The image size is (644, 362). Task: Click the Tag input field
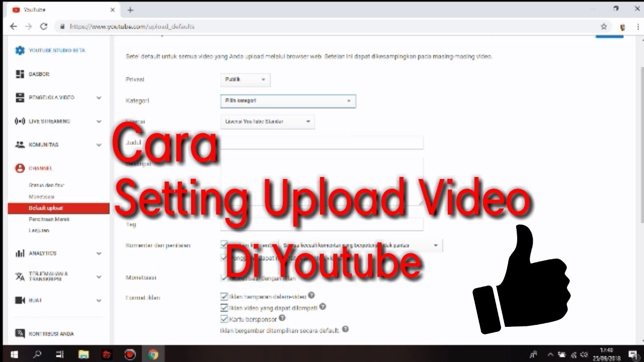pos(322,224)
